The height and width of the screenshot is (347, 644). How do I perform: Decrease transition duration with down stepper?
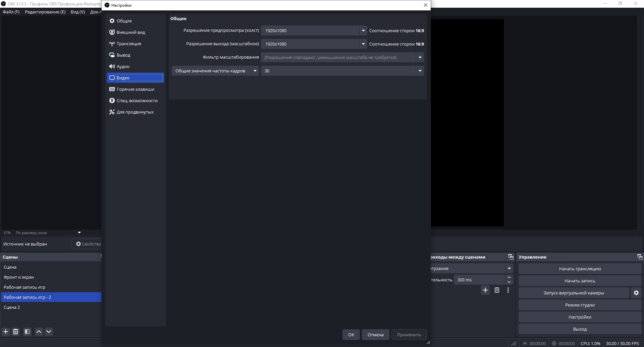pyautogui.click(x=509, y=282)
